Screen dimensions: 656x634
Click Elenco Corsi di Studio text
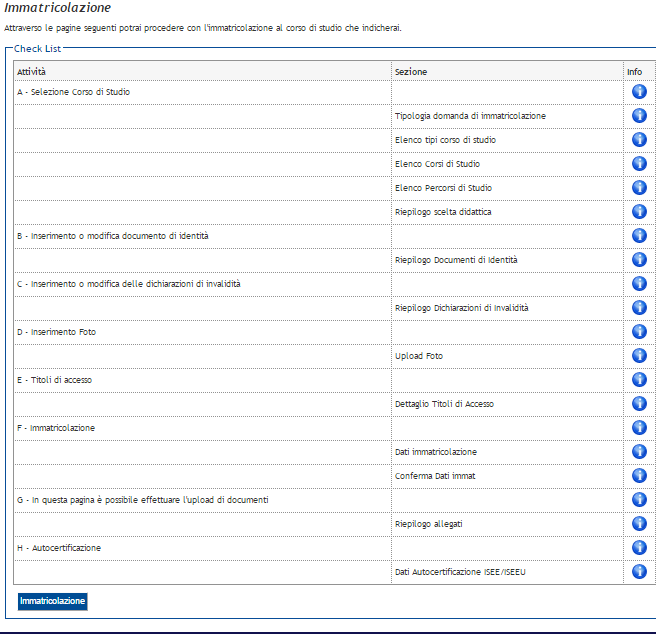click(x=437, y=164)
